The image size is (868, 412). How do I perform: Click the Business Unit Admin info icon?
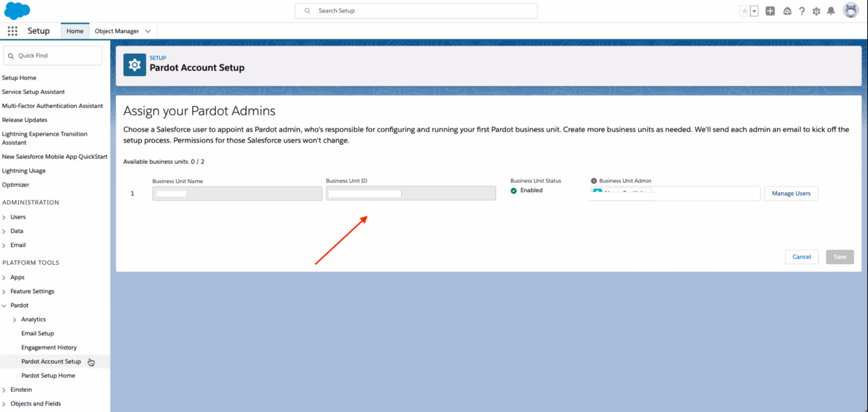pyautogui.click(x=594, y=181)
